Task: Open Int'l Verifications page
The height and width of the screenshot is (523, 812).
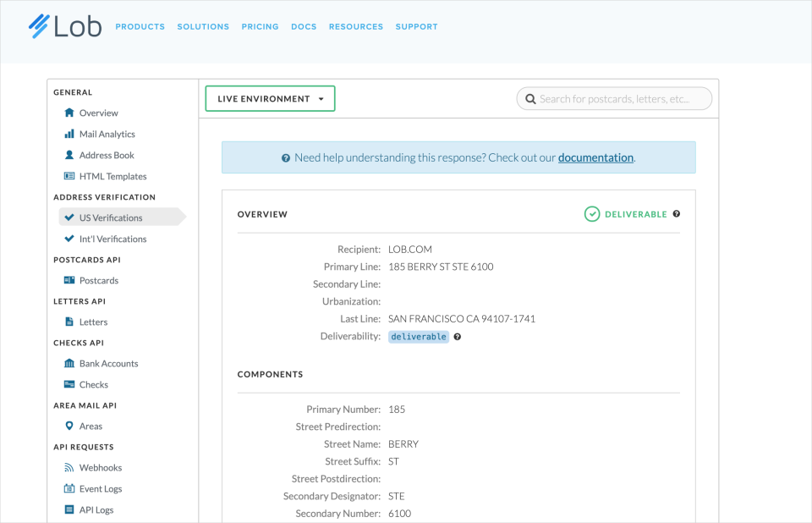Action: (x=112, y=239)
